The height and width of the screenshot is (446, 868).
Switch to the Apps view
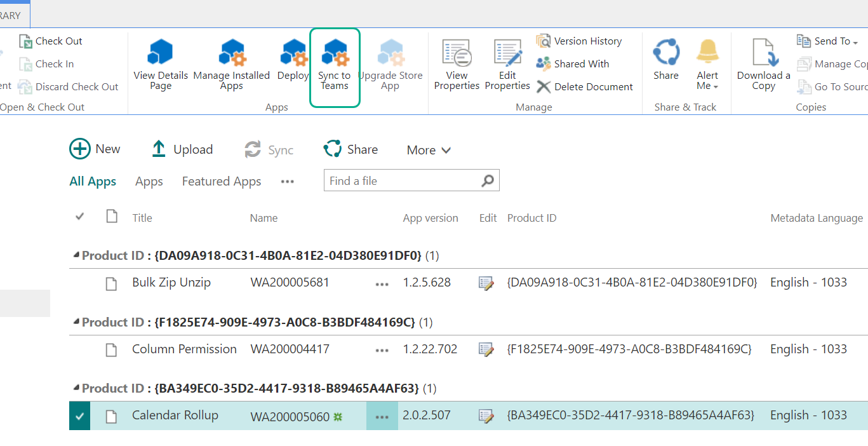tap(149, 182)
